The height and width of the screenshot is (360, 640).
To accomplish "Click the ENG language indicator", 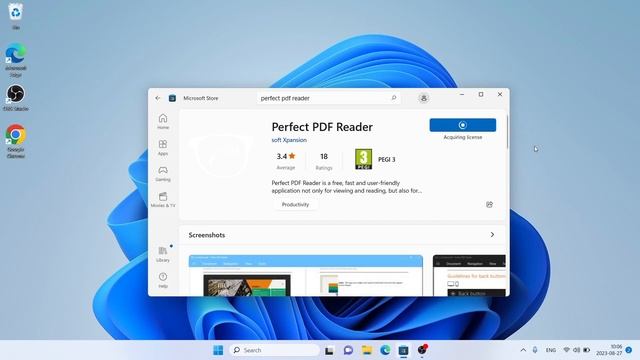I will tap(551, 350).
